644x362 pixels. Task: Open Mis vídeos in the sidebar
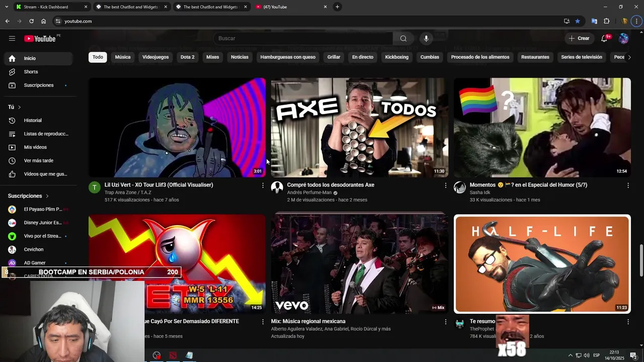(38, 147)
